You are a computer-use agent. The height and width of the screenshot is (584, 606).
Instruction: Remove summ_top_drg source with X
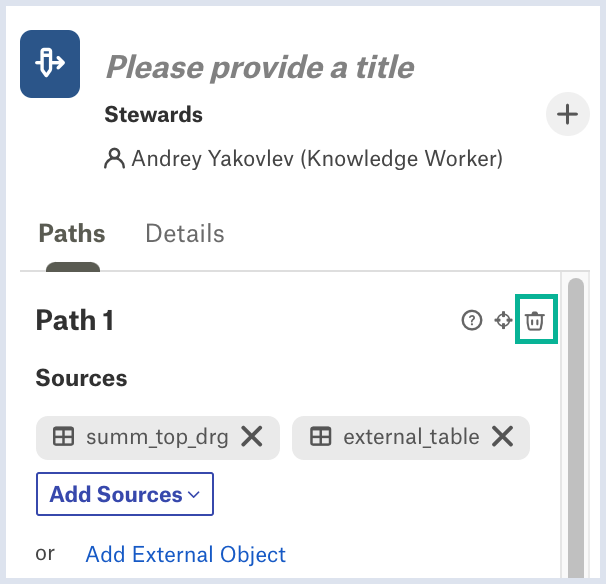click(x=252, y=437)
